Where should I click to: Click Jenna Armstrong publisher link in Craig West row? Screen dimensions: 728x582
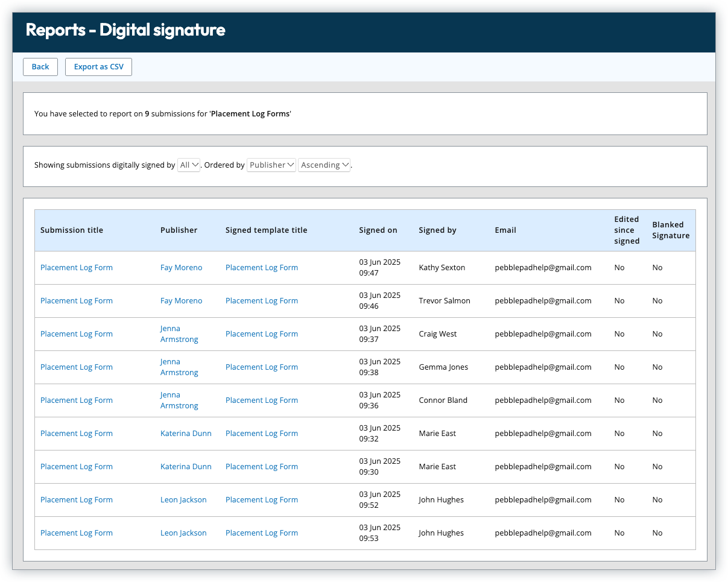[x=179, y=334]
